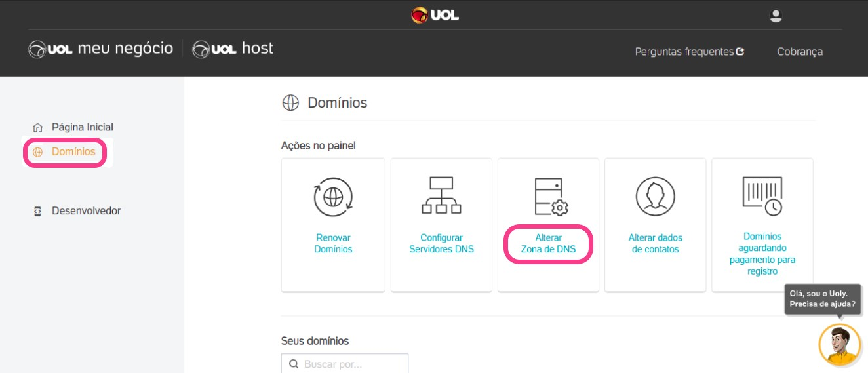Click the Desenvolvedor sidebar icon
The height and width of the screenshot is (373, 868).
tap(37, 211)
